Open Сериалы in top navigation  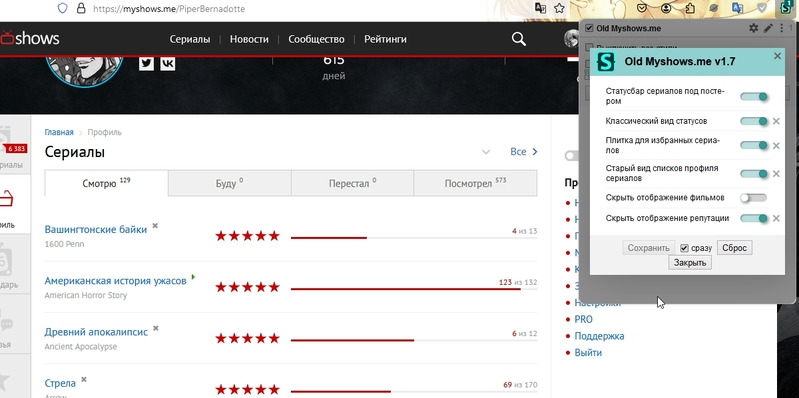[x=190, y=39]
